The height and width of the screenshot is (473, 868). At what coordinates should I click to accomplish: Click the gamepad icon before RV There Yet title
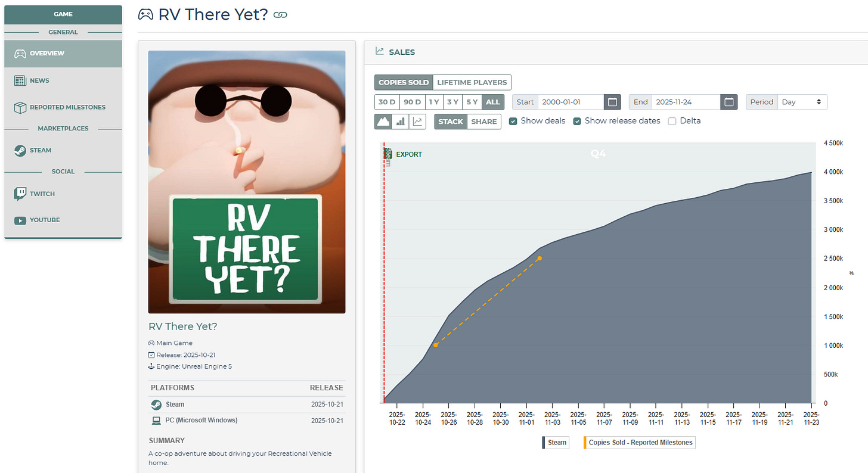(145, 14)
